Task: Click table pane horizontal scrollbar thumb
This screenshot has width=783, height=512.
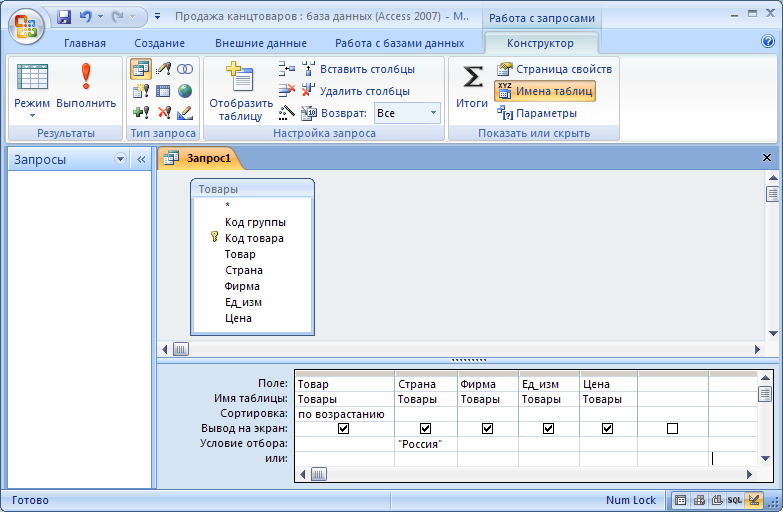Action: (181, 350)
